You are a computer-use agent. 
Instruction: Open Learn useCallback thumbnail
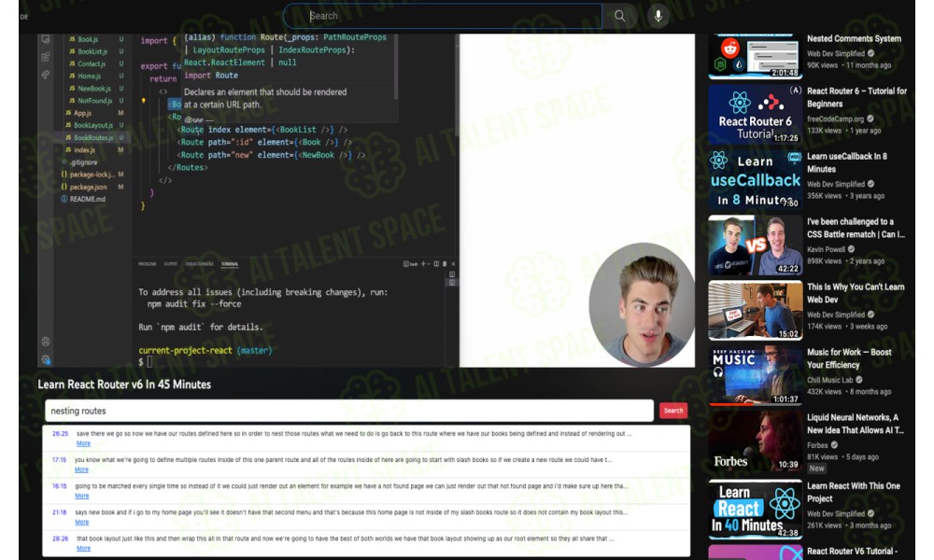tap(756, 179)
